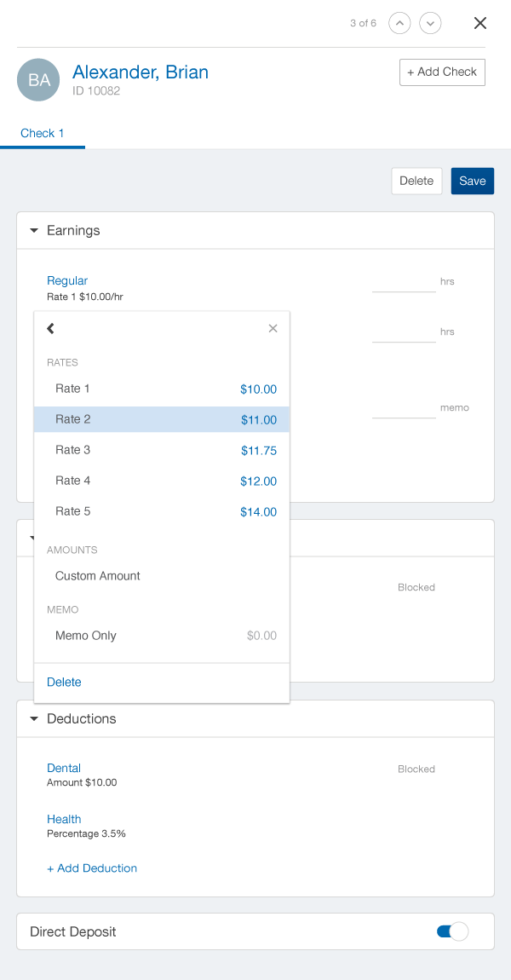Collapse the Deductions section
This screenshot has width=511, height=980.
pos(34,718)
